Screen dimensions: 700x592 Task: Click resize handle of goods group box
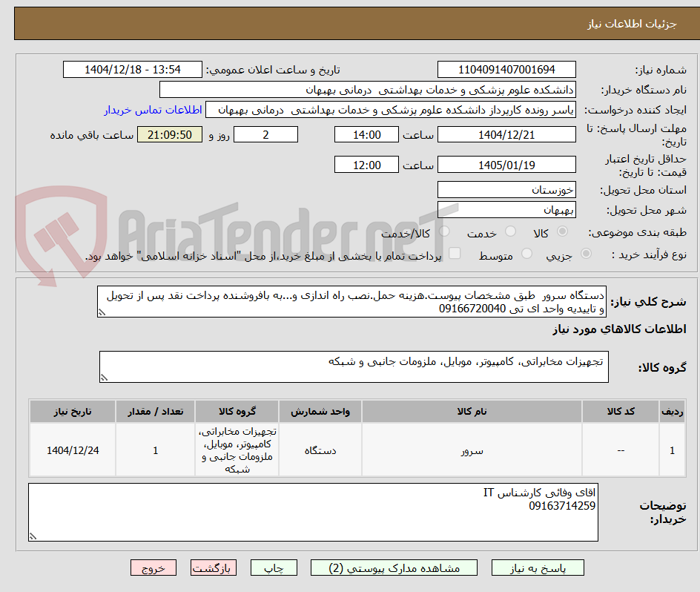104,378
